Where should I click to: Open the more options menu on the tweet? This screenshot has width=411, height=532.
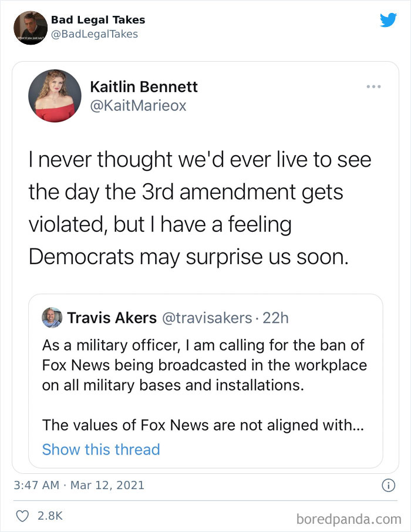374,85
